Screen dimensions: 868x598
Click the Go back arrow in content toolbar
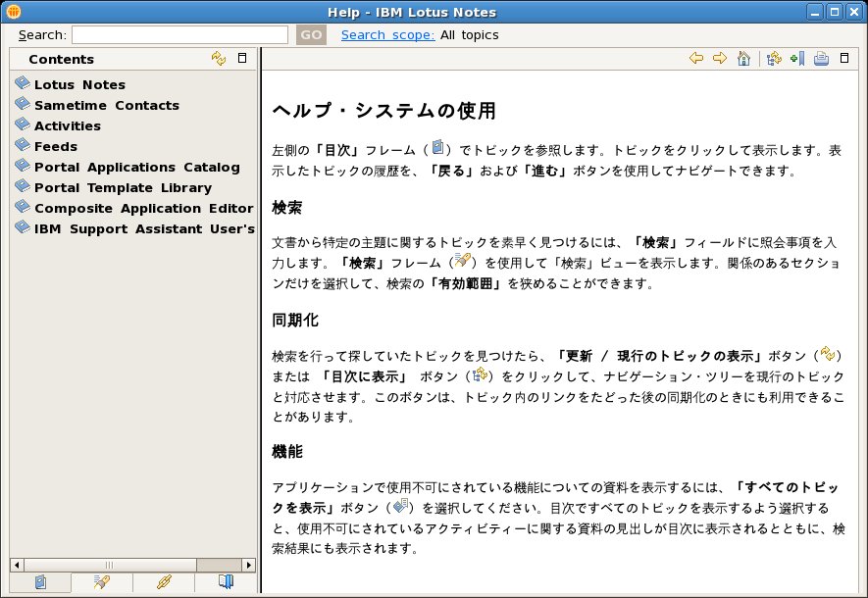click(x=695, y=58)
